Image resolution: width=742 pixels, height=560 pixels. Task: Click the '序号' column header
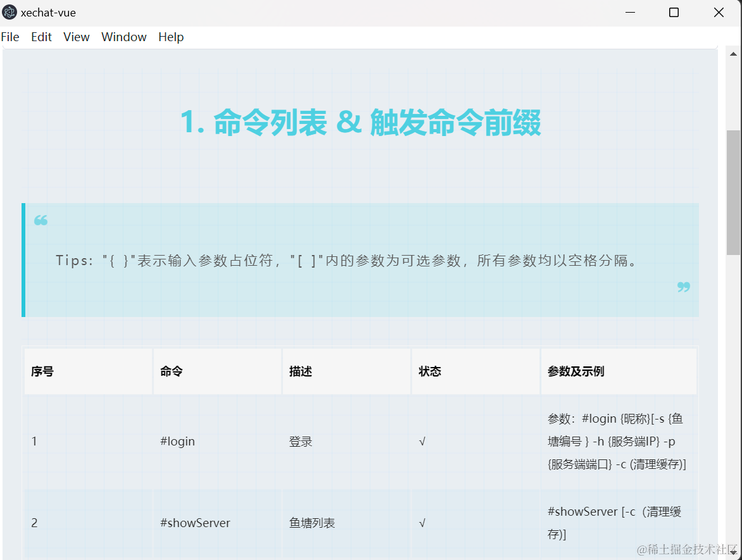[x=88, y=371]
